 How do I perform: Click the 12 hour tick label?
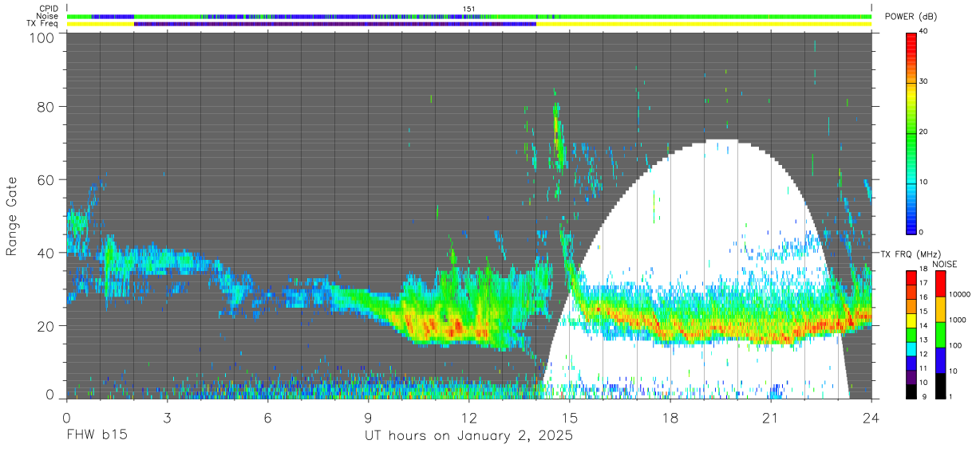point(468,418)
